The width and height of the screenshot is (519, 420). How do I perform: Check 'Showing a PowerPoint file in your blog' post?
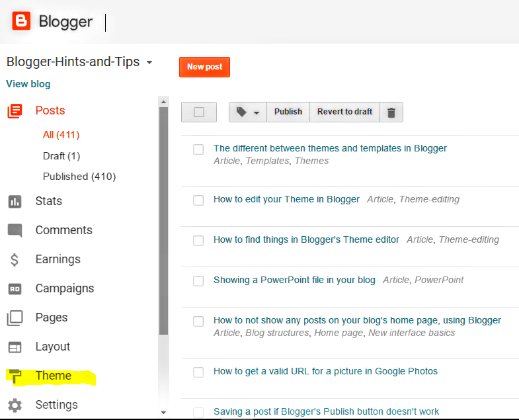coord(198,281)
